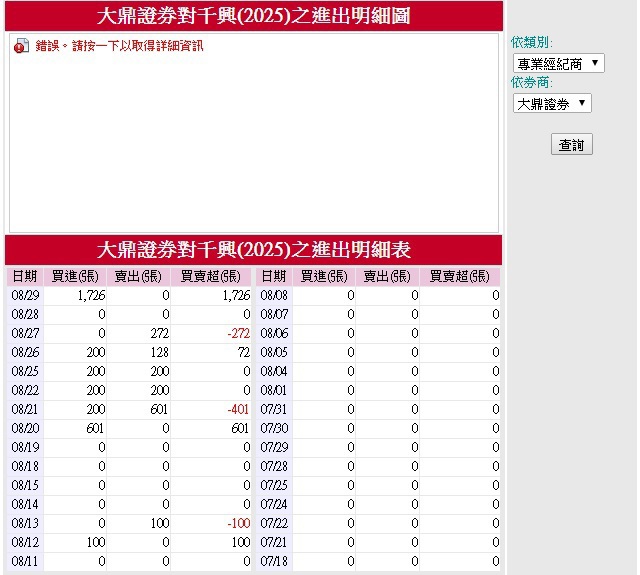The height and width of the screenshot is (575, 640).
Task: Select the 08/27 date cell
Action: (x=25, y=333)
